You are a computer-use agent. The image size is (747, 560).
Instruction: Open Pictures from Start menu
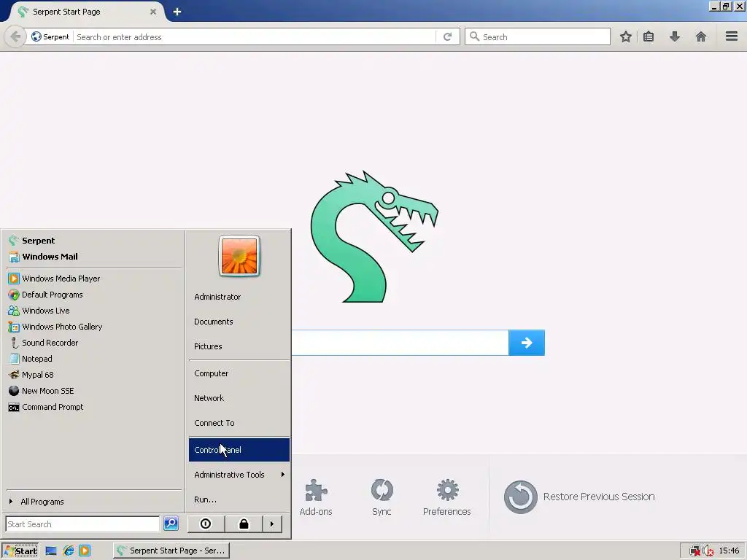click(x=239, y=346)
